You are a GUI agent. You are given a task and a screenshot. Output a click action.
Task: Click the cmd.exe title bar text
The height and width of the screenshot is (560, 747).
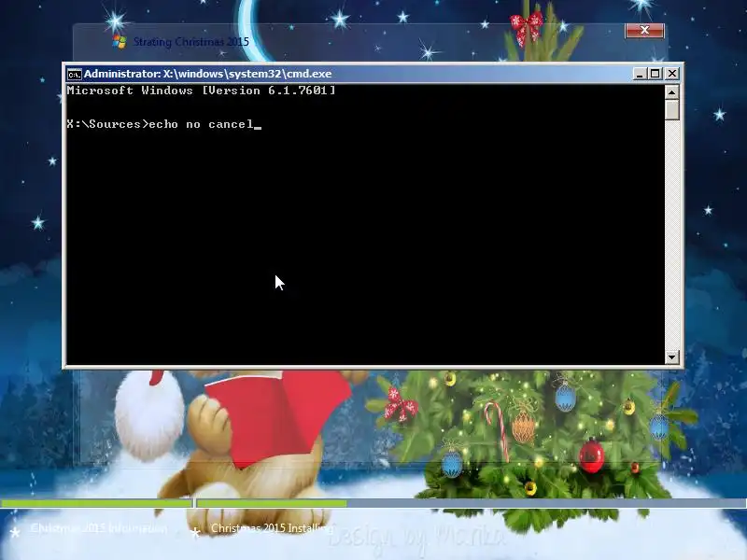(207, 74)
